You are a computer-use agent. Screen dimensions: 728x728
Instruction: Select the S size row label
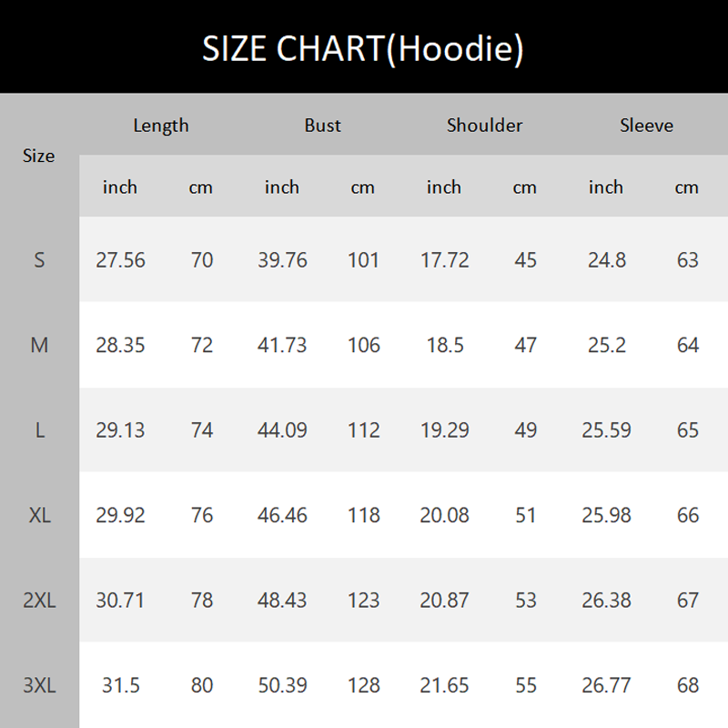click(39, 260)
